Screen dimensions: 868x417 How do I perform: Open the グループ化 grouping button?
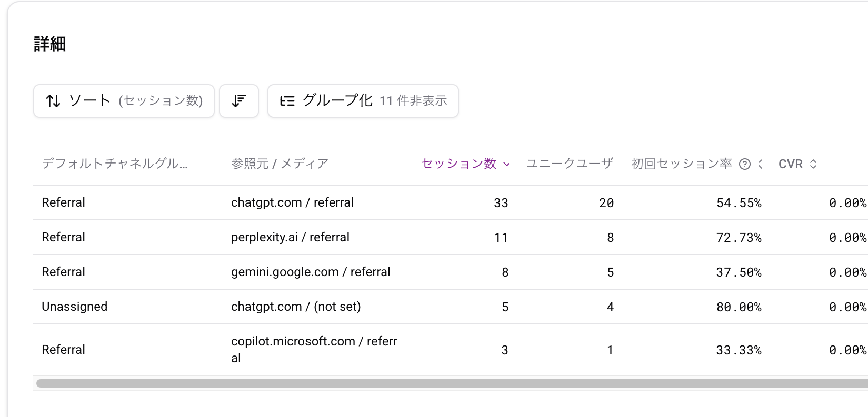click(363, 101)
